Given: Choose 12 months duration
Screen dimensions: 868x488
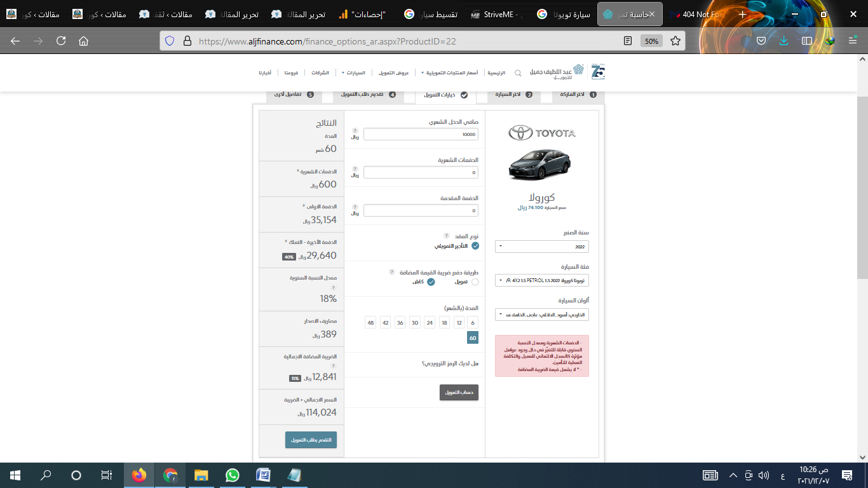Looking at the screenshot, I should [x=459, y=323].
